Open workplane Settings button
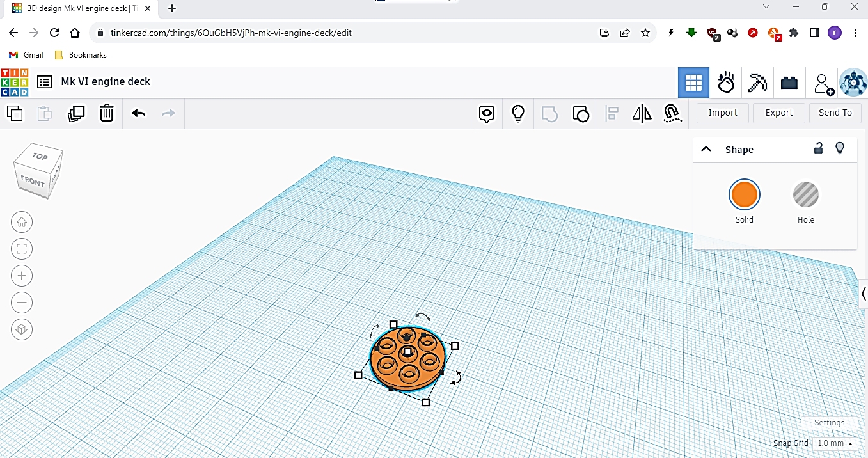Viewport: 868px width, 458px height. 829,423
